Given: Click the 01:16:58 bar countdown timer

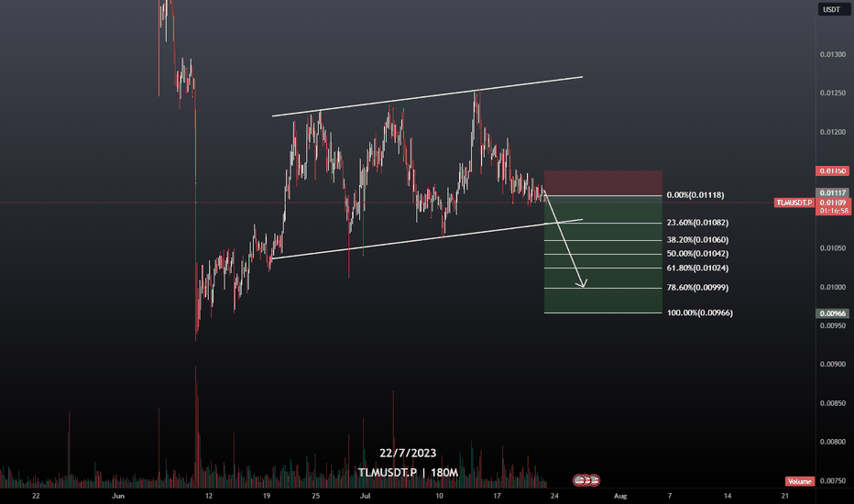Looking at the screenshot, I should 833,211.
